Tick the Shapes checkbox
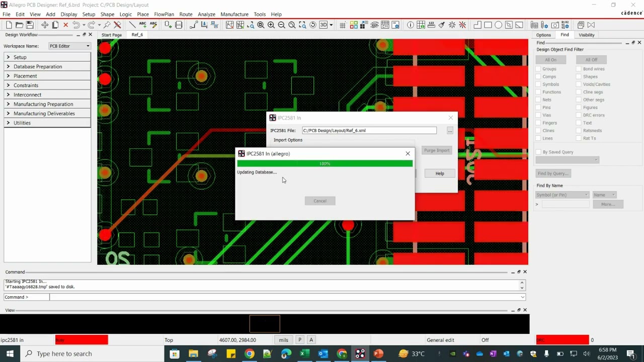 point(579,76)
